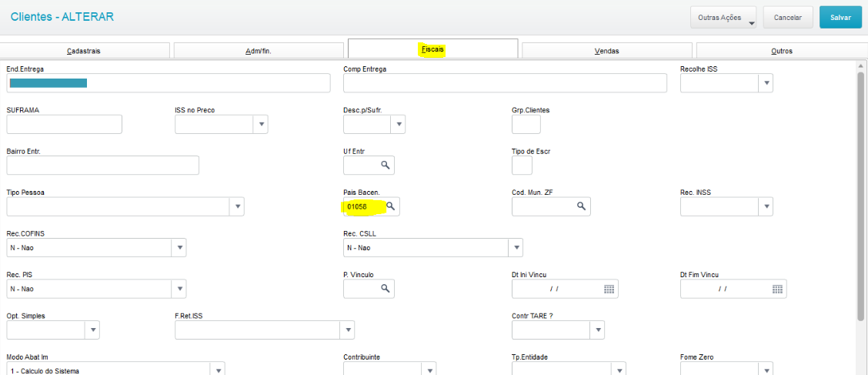Focus the Grp.Clientes field
This screenshot has width=868, height=375.
(x=526, y=124)
